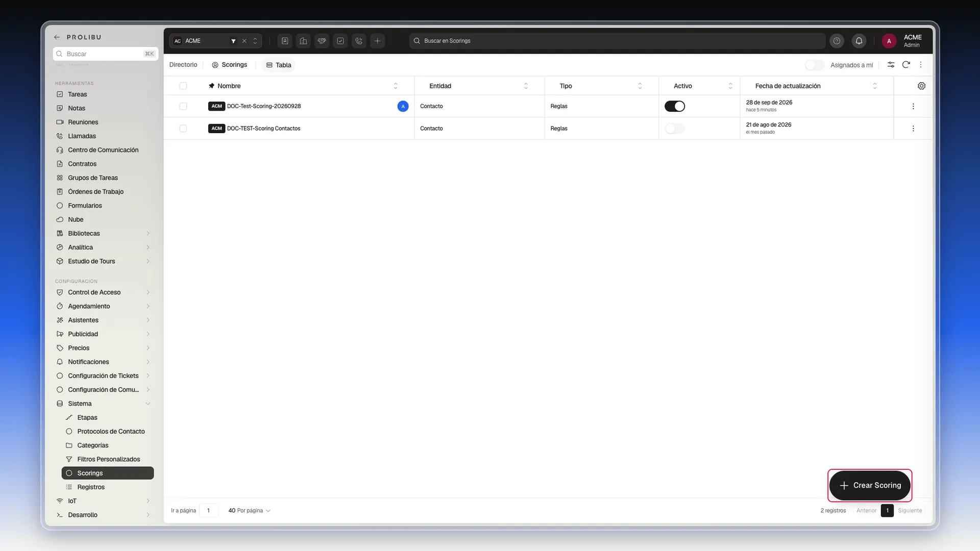Sort by the Nombre column arrows

pyautogui.click(x=396, y=86)
